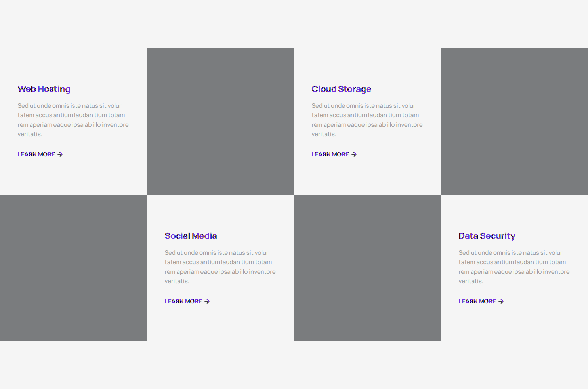Click gray image left of Data Security
Viewport: 588px width, 389px height.
pos(367,268)
